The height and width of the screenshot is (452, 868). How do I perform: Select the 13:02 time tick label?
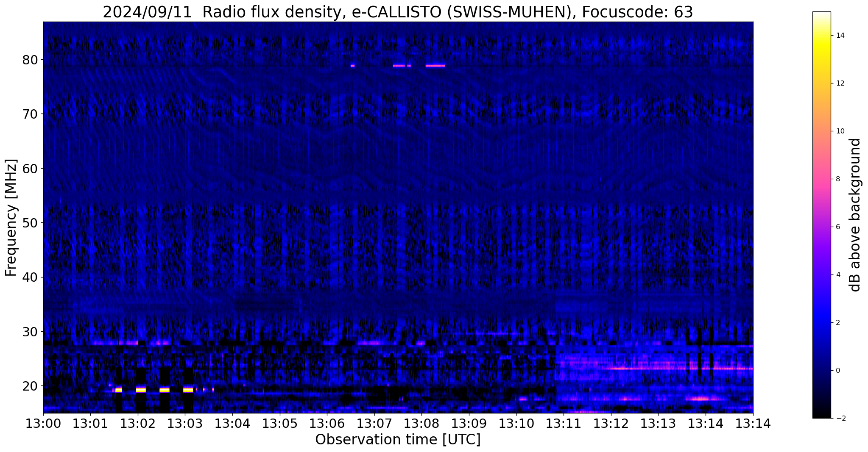[137, 424]
